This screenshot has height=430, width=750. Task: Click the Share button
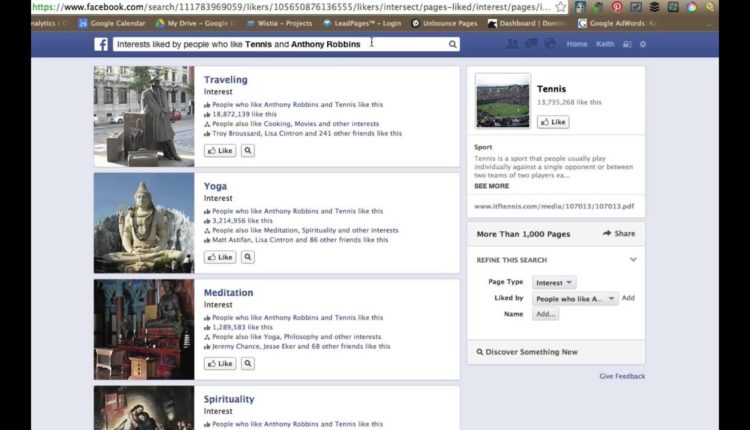pyautogui.click(x=619, y=233)
